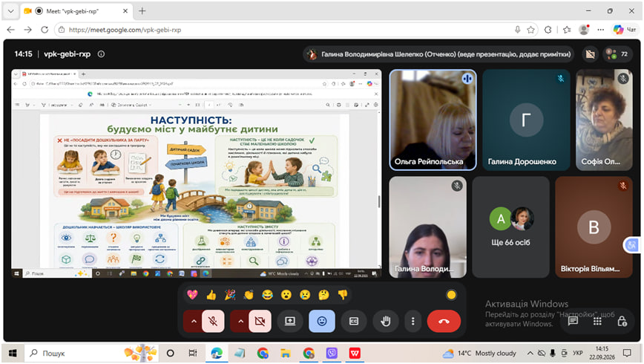Open side panel floating blue icon
Image resolution: width=644 pixels, height=364 pixels.
pos(631,245)
